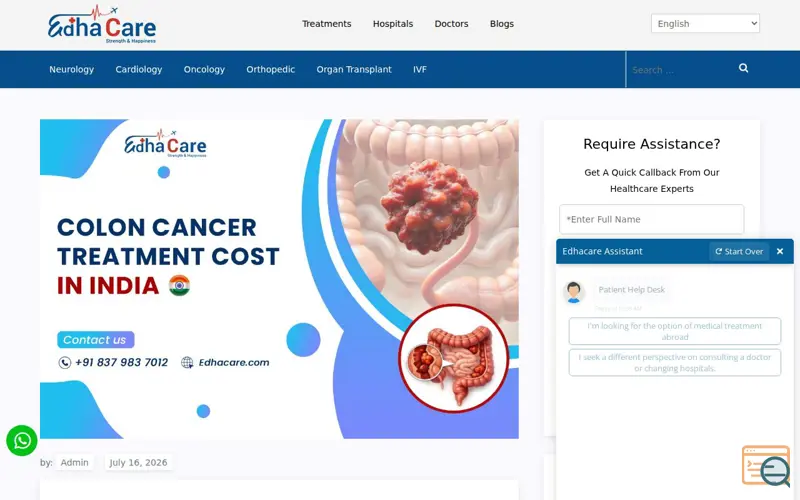The width and height of the screenshot is (800, 500).
Task: Choose the different perspective consulting option
Action: [674, 363]
